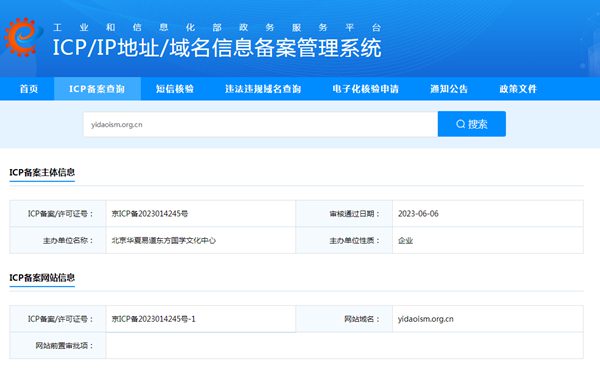Open the 首页 tab

tap(29, 89)
